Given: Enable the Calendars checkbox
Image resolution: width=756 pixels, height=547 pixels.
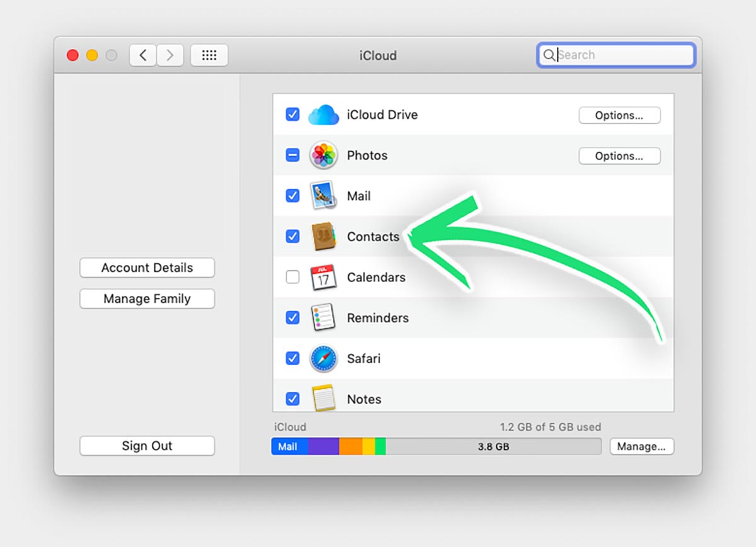Looking at the screenshot, I should (x=292, y=277).
